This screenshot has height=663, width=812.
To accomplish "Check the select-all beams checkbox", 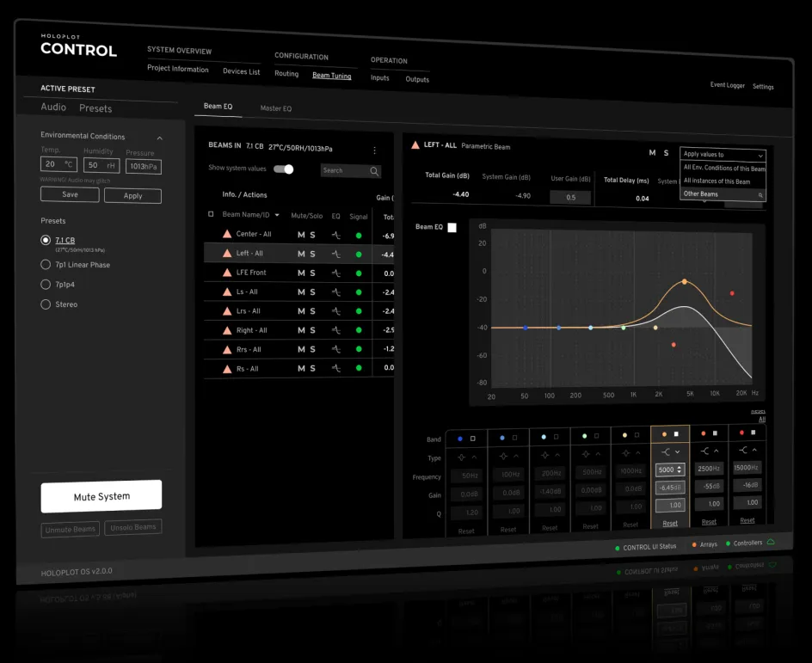I will [x=211, y=214].
